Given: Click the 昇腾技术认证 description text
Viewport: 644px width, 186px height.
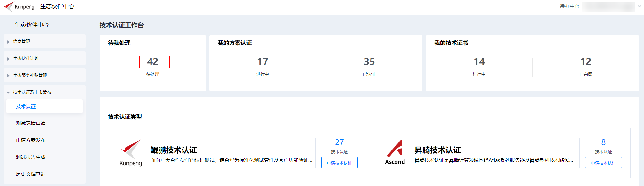Looking at the screenshot, I should tap(494, 160).
